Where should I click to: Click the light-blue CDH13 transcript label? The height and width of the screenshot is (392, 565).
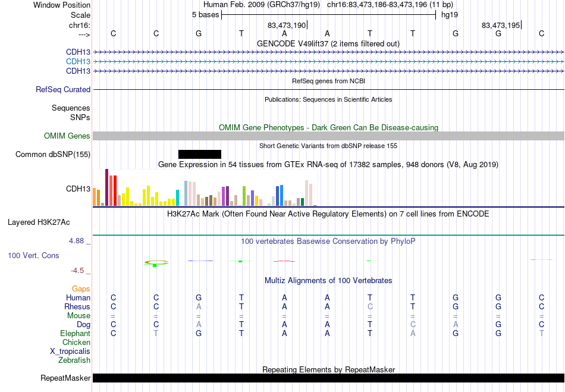(78, 62)
